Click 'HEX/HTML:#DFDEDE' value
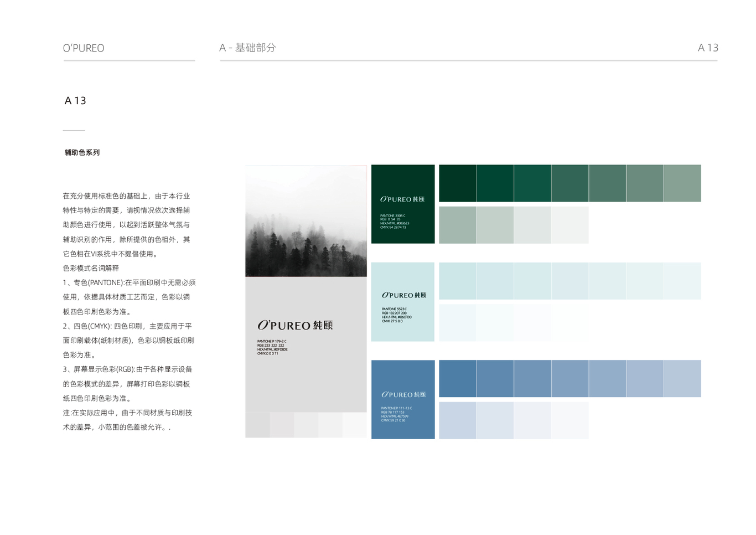This screenshot has width=756, height=535. [x=272, y=349]
